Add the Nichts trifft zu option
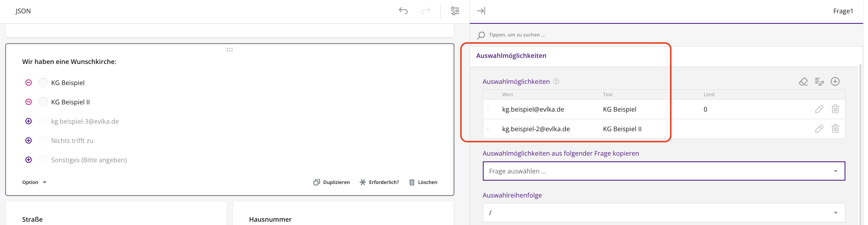Image resolution: width=868 pixels, height=225 pixels. click(29, 141)
